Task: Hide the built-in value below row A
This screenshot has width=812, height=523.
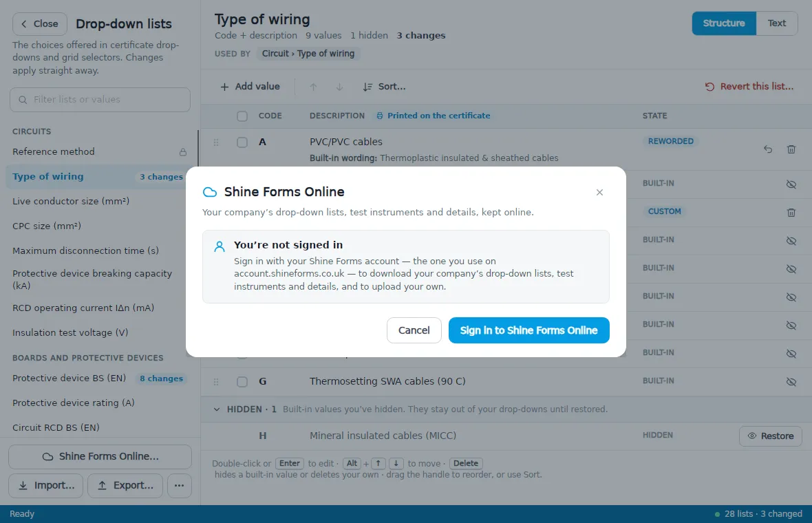Action: pos(791,184)
